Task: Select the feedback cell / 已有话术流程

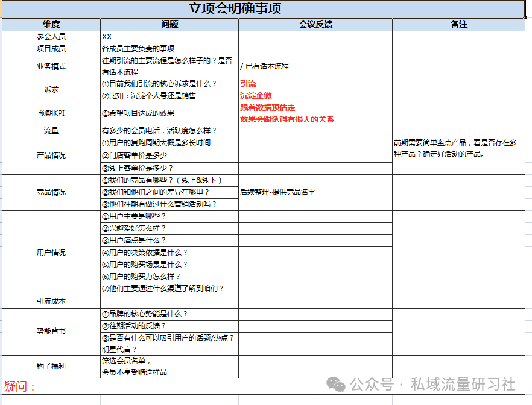Action: click(315, 66)
